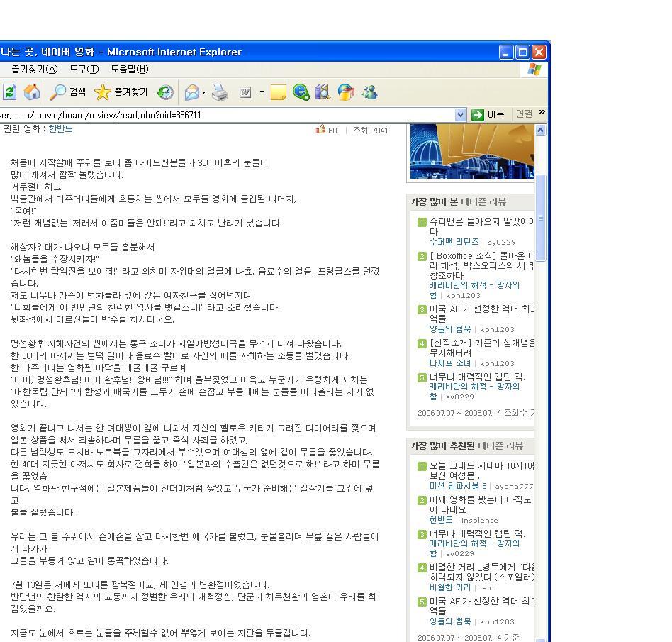Open the 즐겨찾기 favorites star button
Viewport: 672px width, 642px height.
point(121,92)
